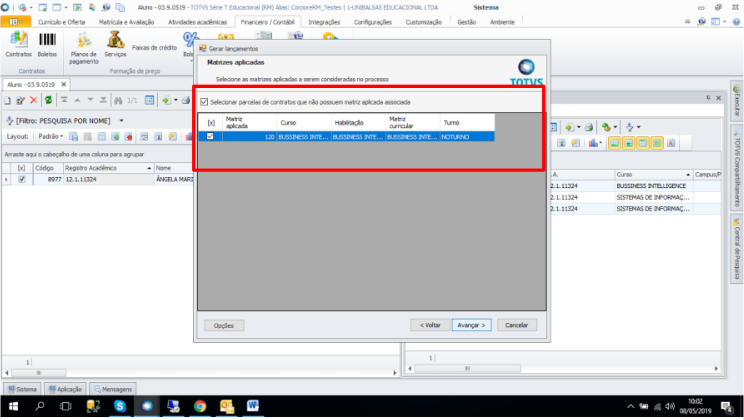Switch to the Mensagens bottom tab
The height and width of the screenshot is (420, 744).
112,388
